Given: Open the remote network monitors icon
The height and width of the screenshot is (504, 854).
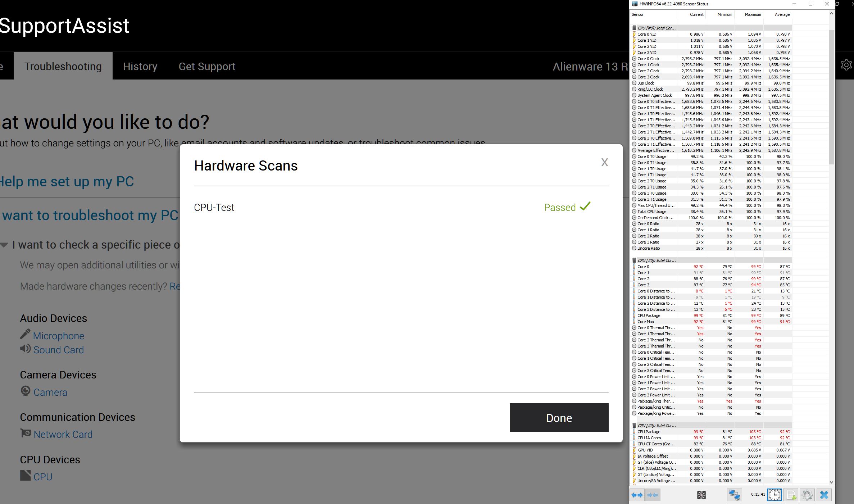Looking at the screenshot, I should [x=734, y=495].
